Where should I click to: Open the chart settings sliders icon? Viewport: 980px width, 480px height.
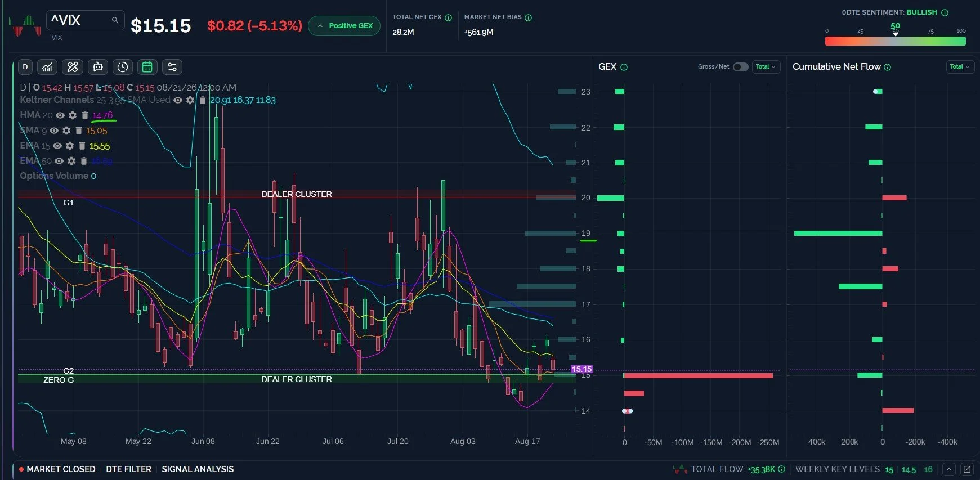click(172, 67)
